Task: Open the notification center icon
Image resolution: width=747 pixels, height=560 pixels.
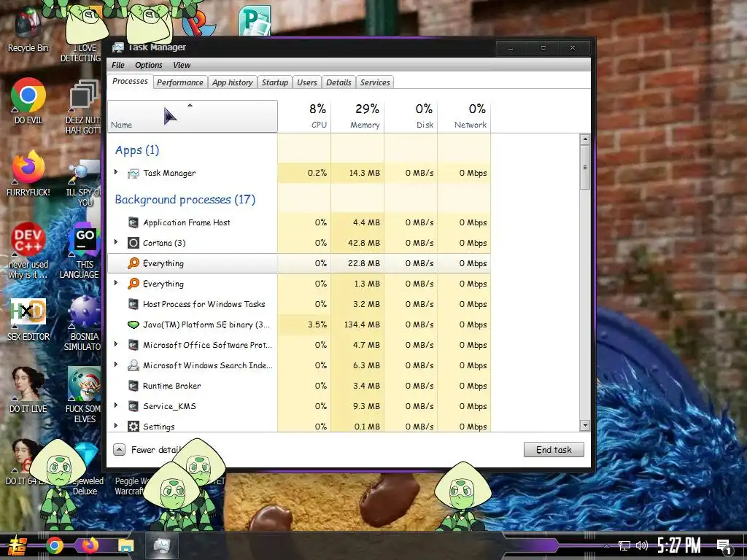Action: (724, 547)
